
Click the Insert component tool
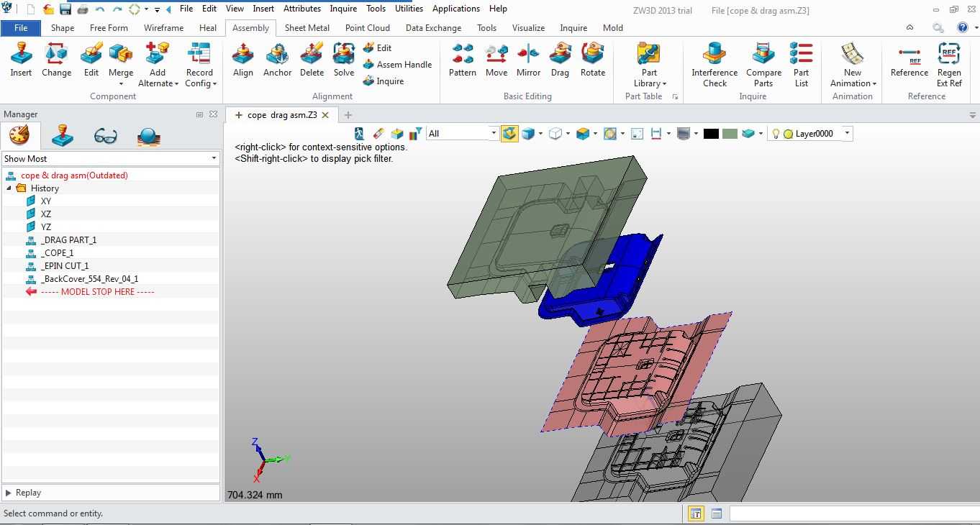pos(21,60)
